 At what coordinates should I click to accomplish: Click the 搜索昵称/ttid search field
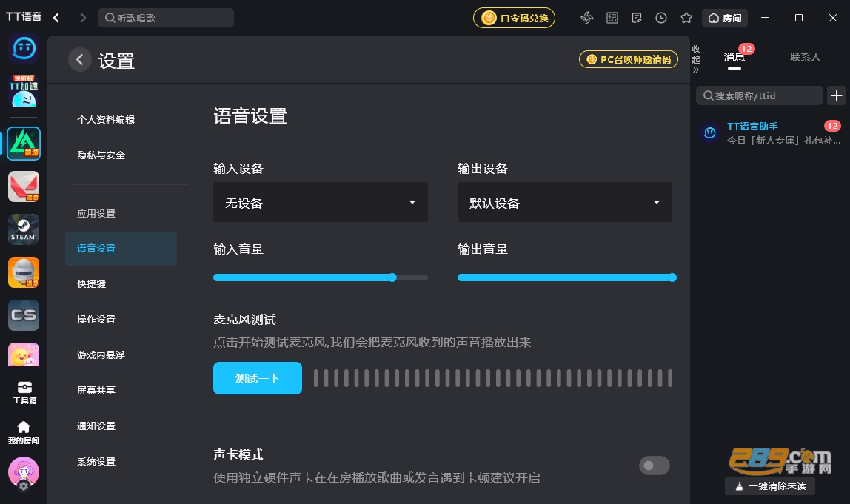coord(760,96)
